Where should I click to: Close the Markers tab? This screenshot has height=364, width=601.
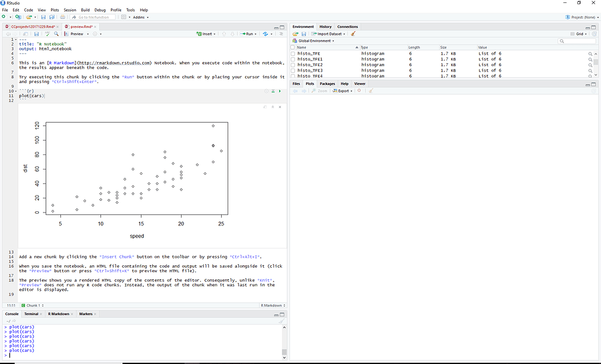pyautogui.click(x=95, y=314)
